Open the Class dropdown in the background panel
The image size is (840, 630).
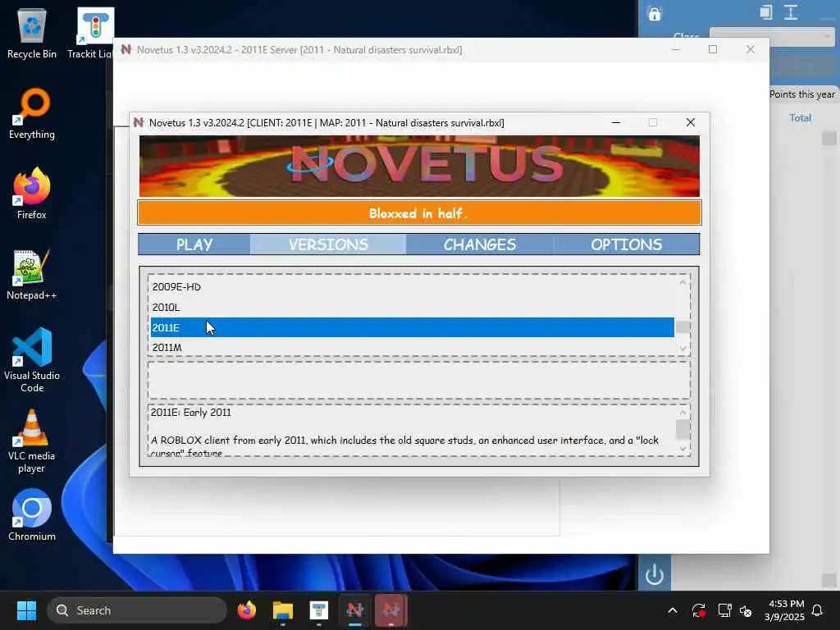771,36
